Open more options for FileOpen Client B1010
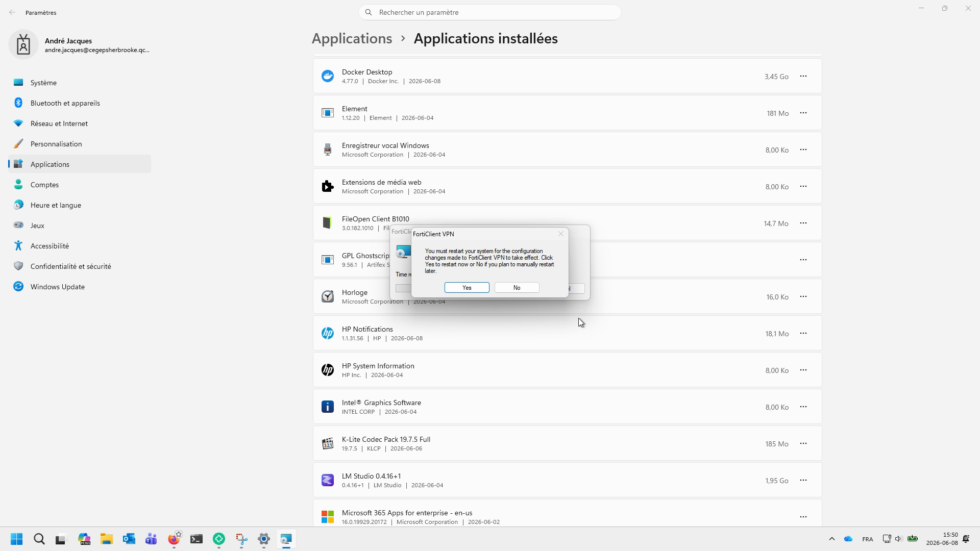This screenshot has width=980, height=551. (803, 223)
